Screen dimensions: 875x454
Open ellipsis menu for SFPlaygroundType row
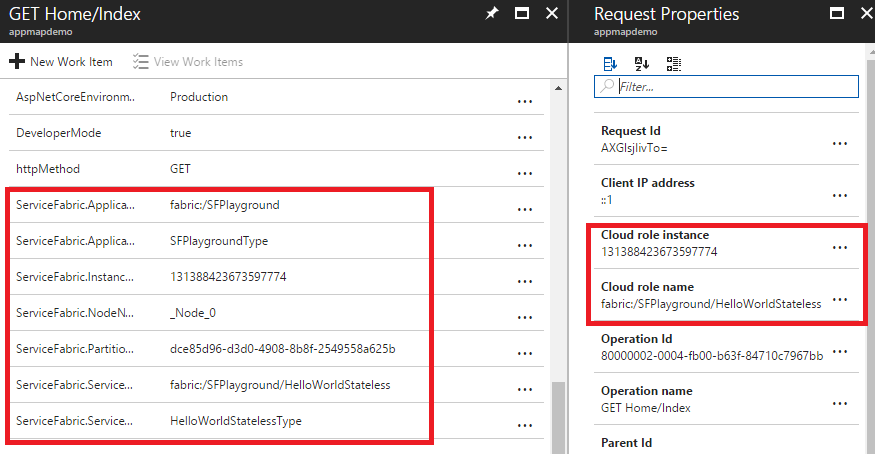pos(525,245)
